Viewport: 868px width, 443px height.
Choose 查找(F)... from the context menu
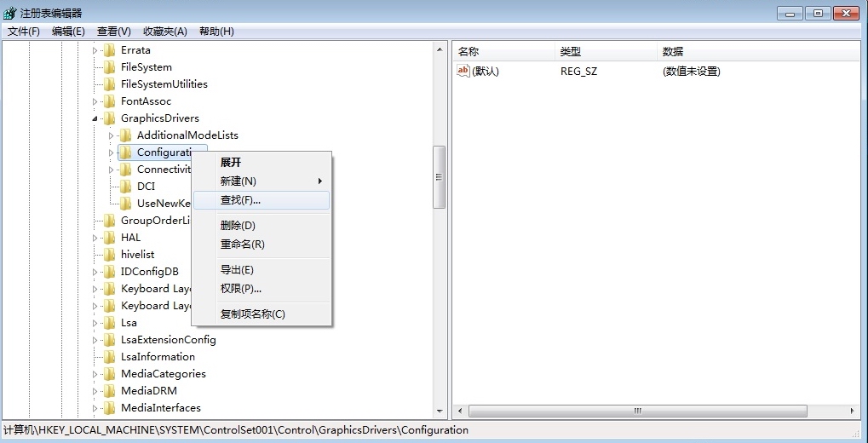coord(241,200)
